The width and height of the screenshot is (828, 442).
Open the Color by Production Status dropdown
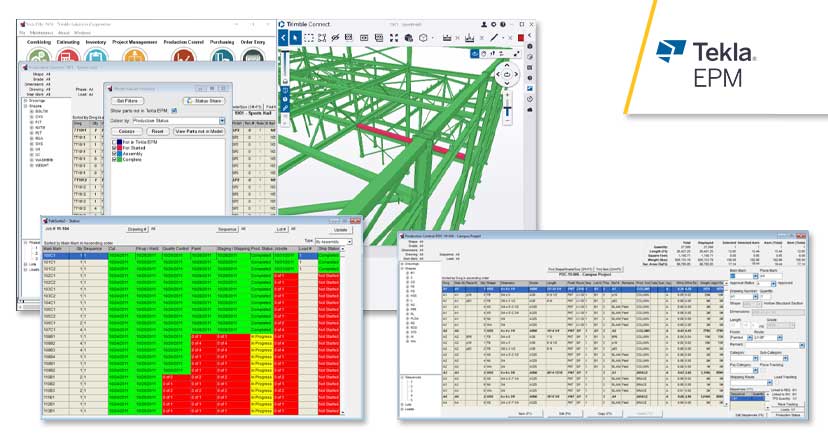click(222, 121)
